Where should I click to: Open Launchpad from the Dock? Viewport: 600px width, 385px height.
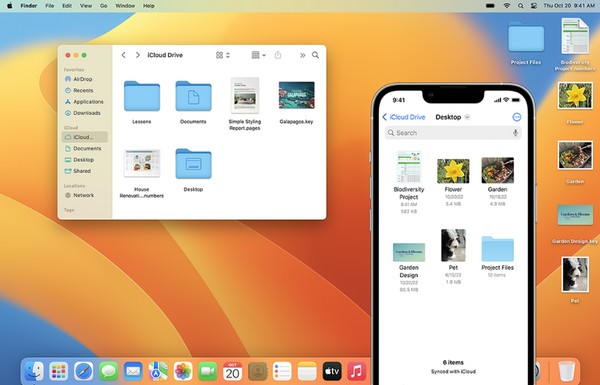(x=59, y=371)
